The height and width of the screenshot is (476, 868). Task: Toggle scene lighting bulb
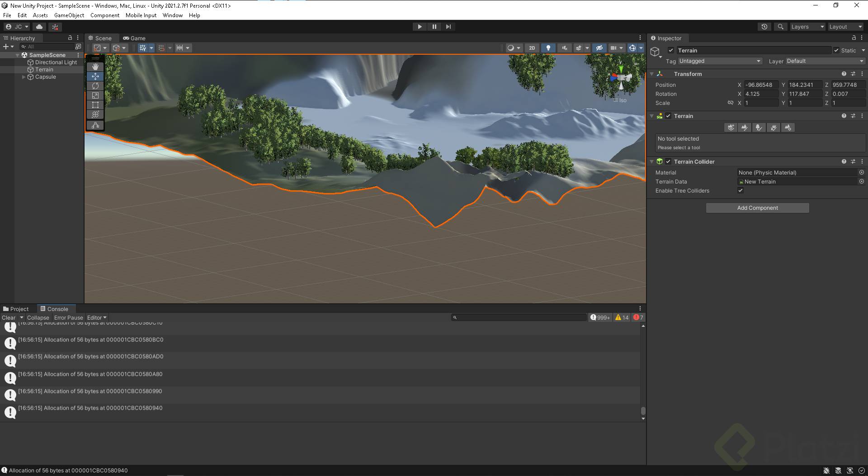[x=548, y=48]
